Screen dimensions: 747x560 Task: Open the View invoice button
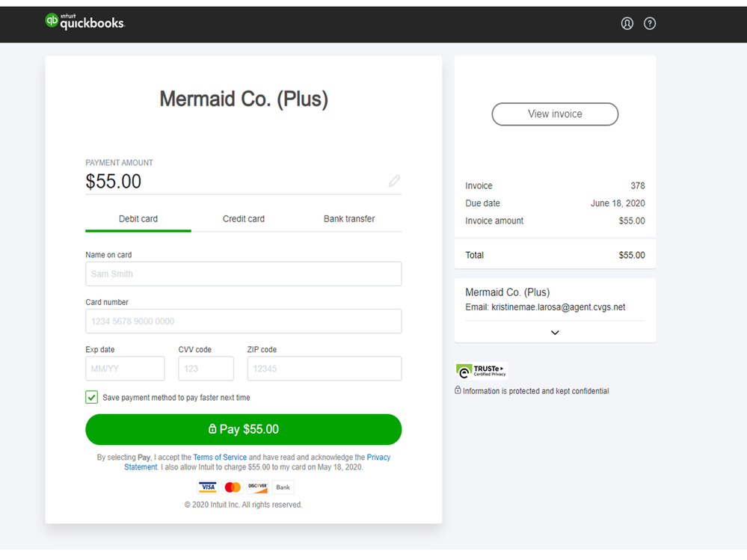555,114
